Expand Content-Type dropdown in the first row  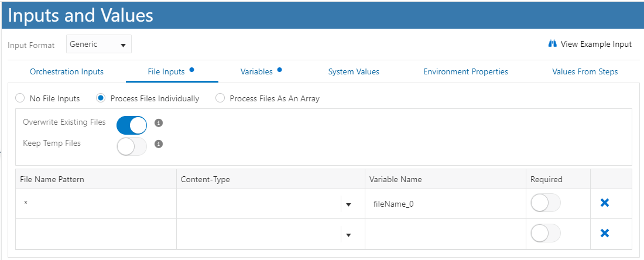click(x=348, y=204)
